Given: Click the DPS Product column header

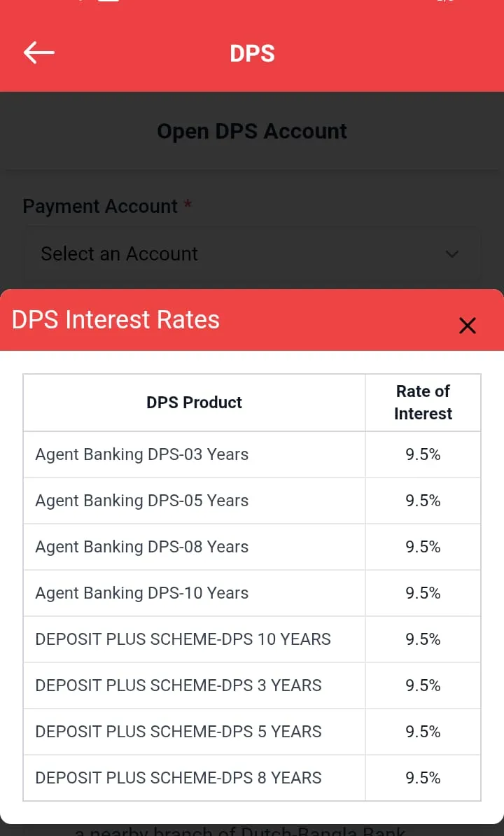Looking at the screenshot, I should [x=194, y=403].
